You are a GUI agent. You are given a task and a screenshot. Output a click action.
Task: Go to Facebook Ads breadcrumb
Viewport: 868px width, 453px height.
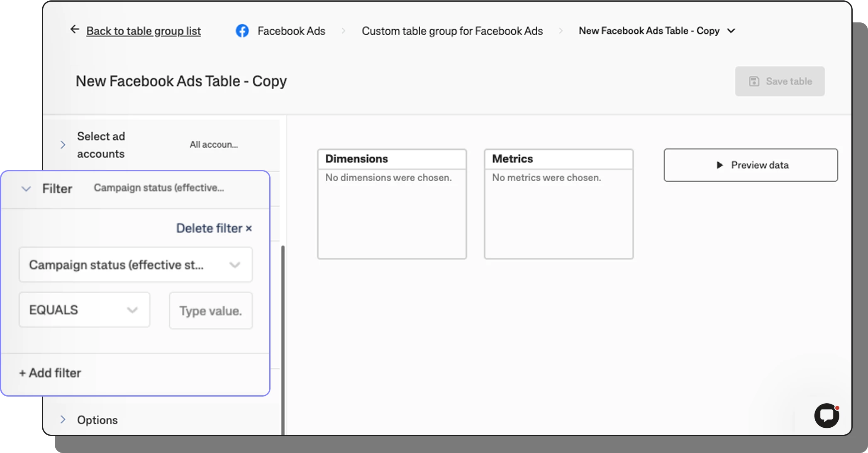point(291,31)
